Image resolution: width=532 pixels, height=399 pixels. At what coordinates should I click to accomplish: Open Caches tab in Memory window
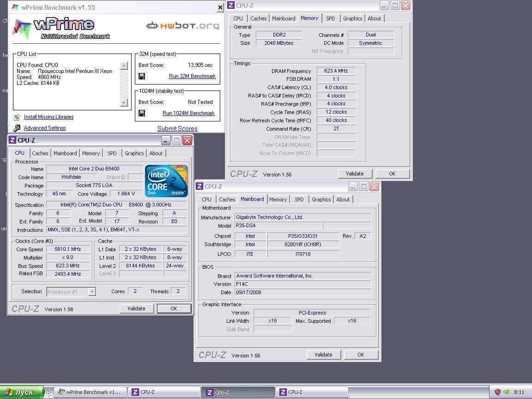[x=259, y=18]
